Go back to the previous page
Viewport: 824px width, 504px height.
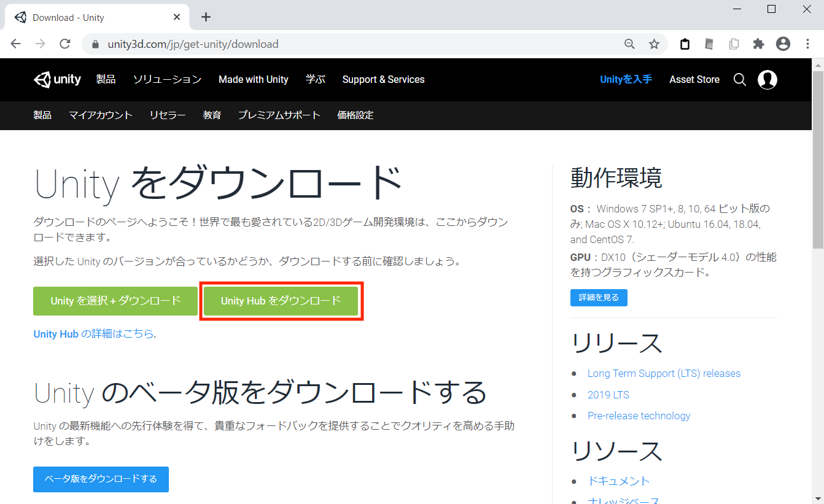(x=16, y=44)
